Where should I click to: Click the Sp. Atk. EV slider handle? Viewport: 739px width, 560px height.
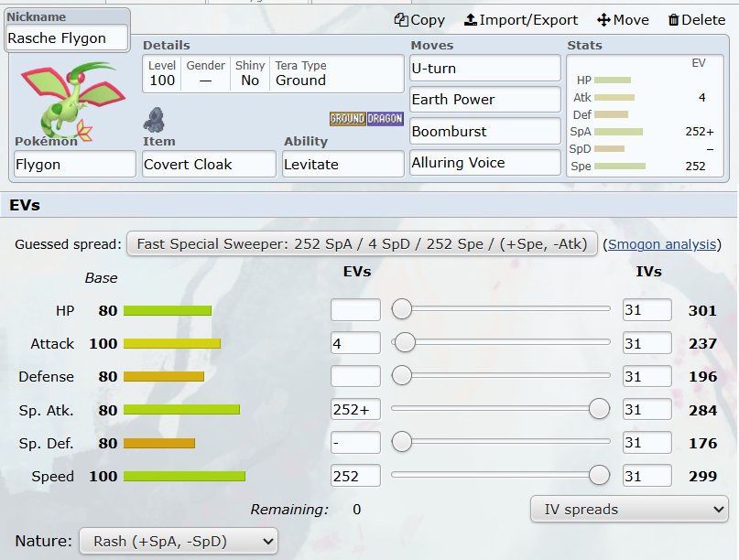(x=599, y=409)
